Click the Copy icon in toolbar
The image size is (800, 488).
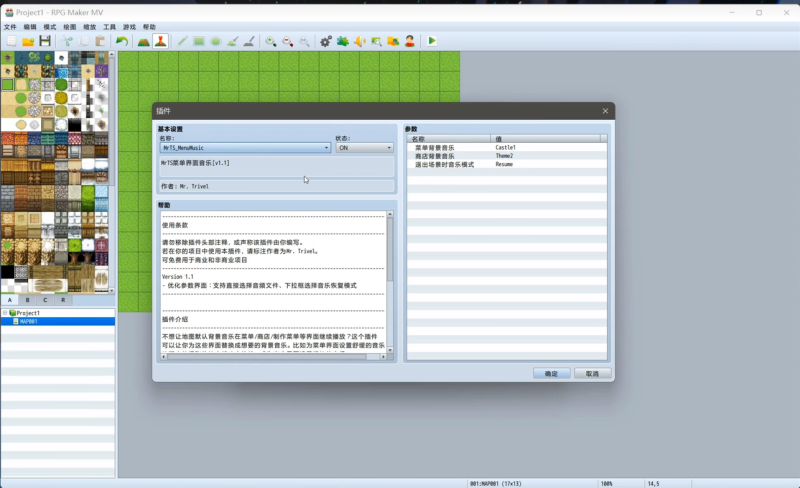84,41
